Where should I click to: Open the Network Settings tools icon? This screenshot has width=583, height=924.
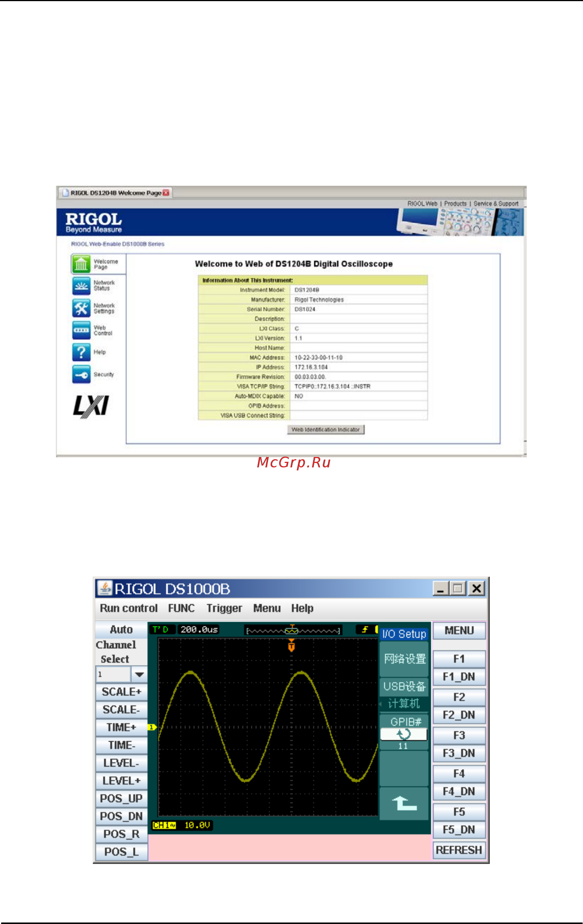click(81, 308)
